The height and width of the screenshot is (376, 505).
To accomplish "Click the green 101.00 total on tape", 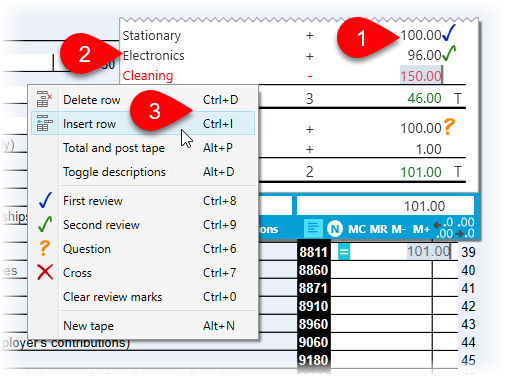I will point(421,172).
